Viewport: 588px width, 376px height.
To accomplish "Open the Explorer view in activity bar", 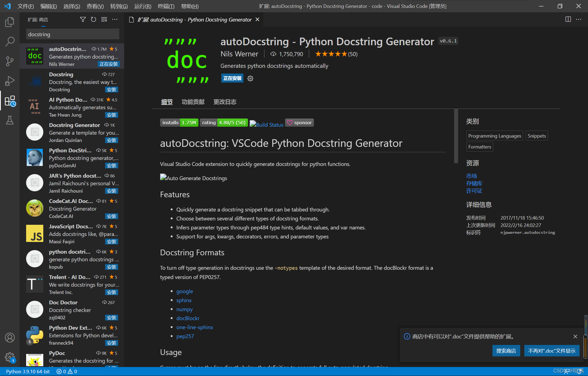I will pyautogui.click(x=10, y=22).
